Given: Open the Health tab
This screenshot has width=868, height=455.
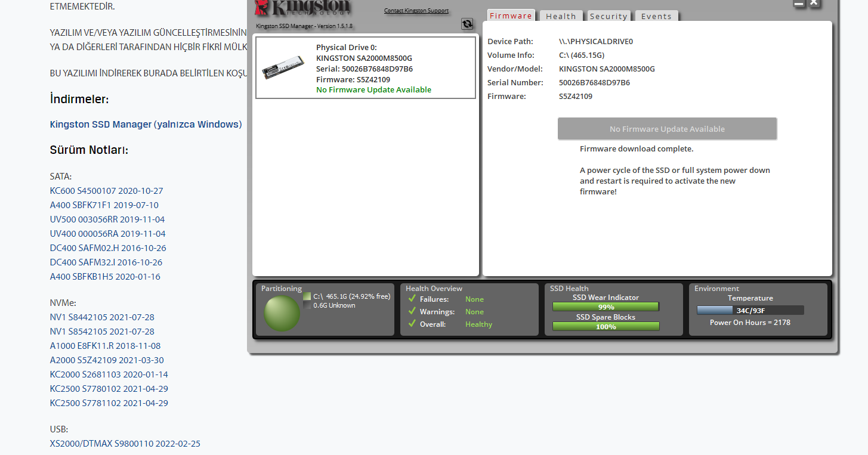Looking at the screenshot, I should click(x=561, y=16).
